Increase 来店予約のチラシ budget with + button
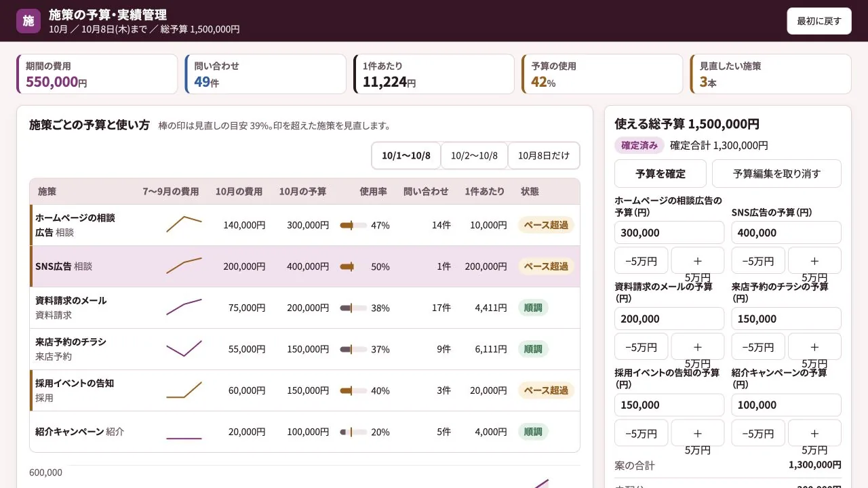The image size is (868, 488). (814, 347)
